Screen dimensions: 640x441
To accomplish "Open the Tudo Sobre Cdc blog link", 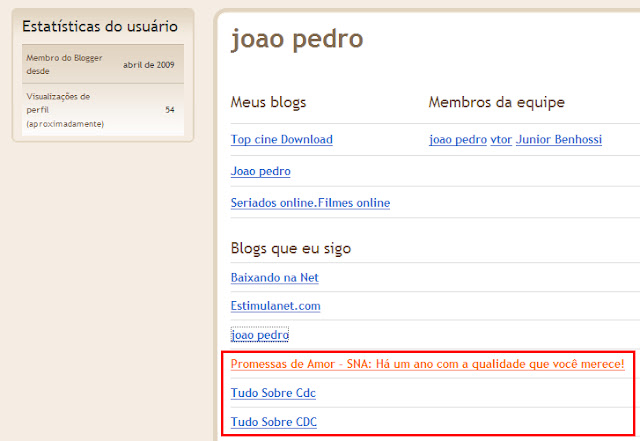I will point(273,393).
